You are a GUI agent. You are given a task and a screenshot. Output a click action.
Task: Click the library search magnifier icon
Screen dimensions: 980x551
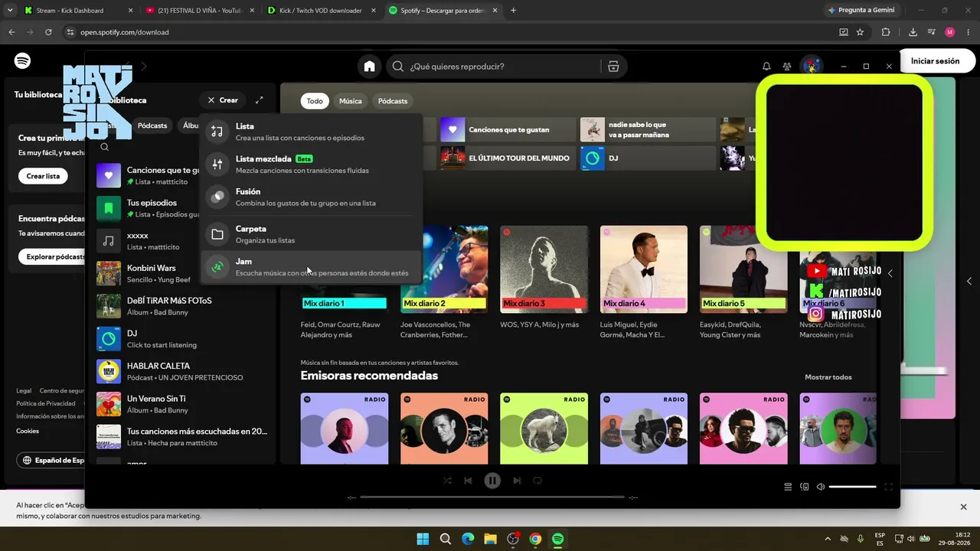tap(105, 148)
